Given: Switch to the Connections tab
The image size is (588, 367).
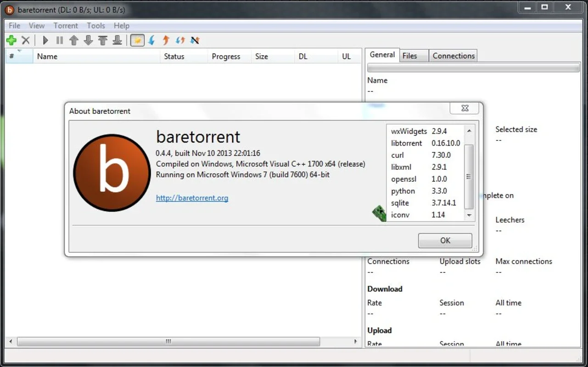Looking at the screenshot, I should pos(454,56).
